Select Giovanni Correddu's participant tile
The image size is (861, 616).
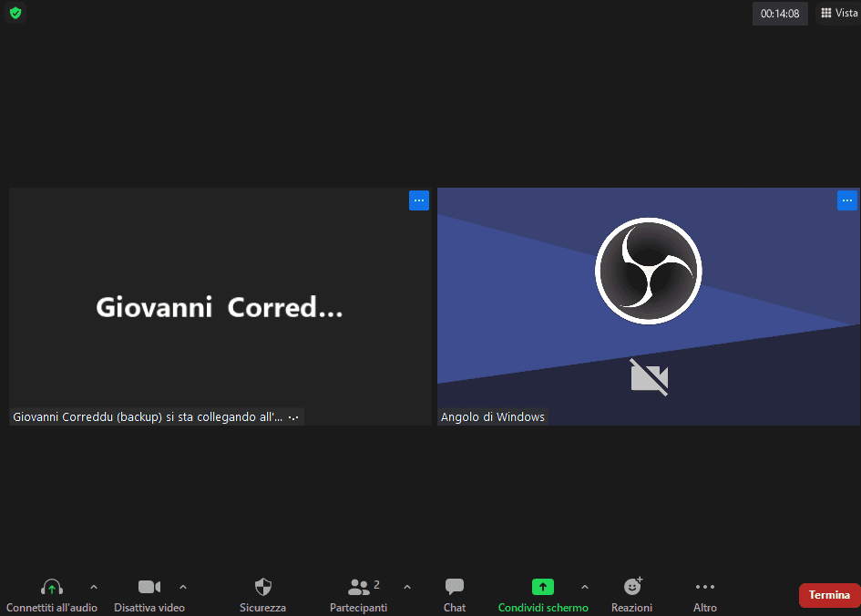coord(220,306)
